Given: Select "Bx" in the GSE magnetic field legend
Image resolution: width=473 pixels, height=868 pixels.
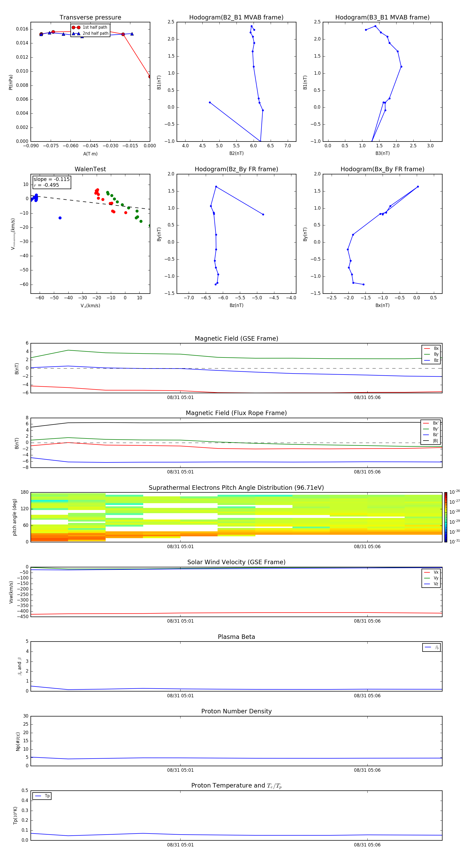Looking at the screenshot, I should (431, 349).
